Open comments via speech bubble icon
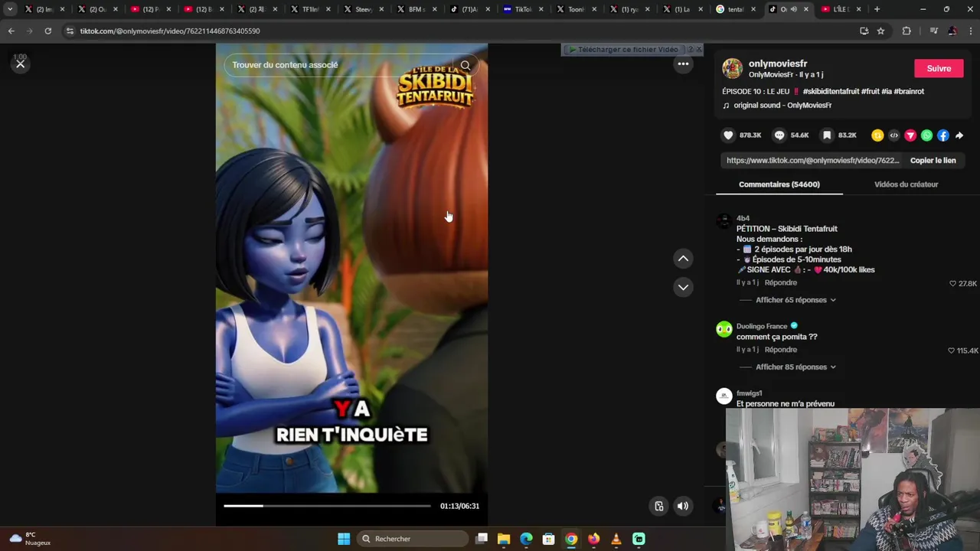 coord(779,135)
